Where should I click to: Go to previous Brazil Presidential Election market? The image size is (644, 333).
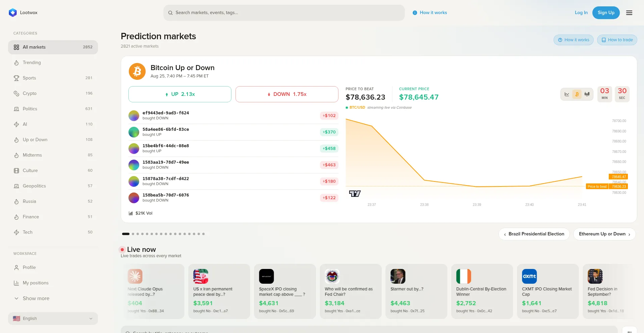point(534,234)
